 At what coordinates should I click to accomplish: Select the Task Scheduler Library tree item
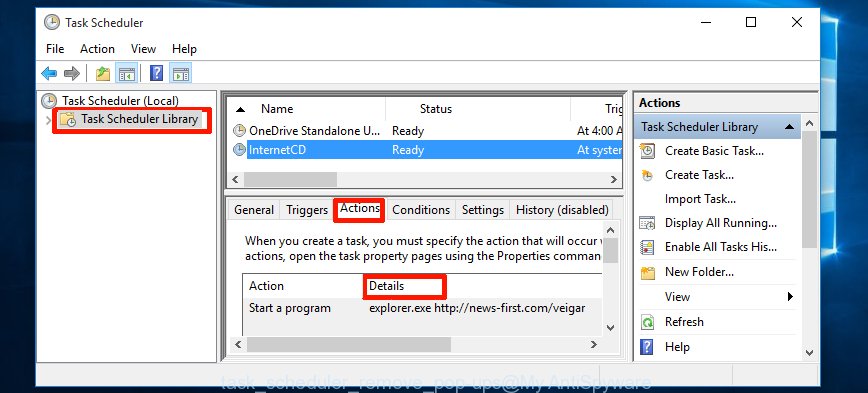coord(139,119)
